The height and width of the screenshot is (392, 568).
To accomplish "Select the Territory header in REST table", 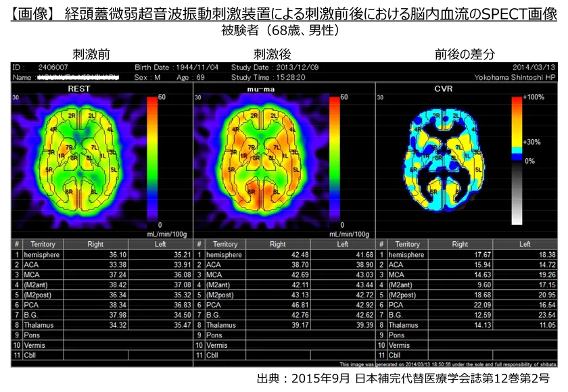I will (43, 244).
